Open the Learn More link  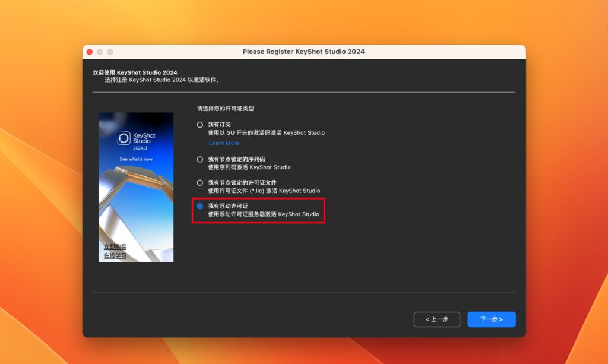(224, 143)
